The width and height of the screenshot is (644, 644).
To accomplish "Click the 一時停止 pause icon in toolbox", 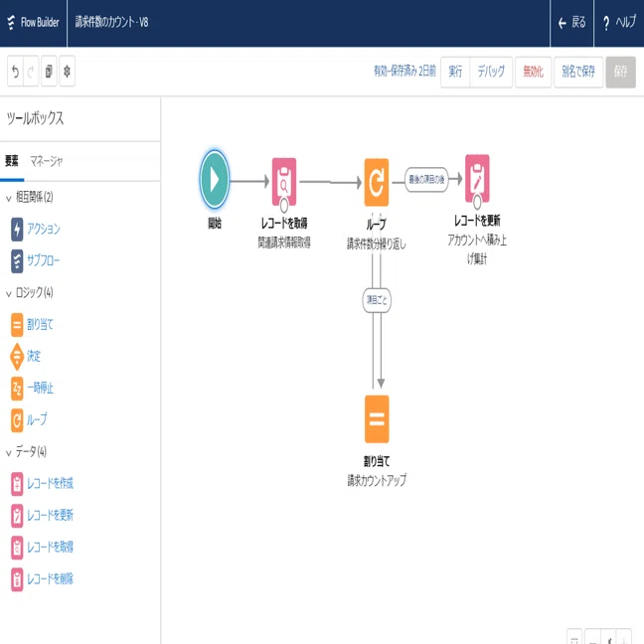I will point(17,389).
